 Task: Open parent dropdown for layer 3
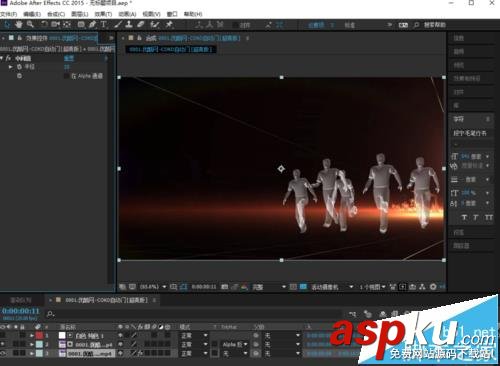coord(282,353)
